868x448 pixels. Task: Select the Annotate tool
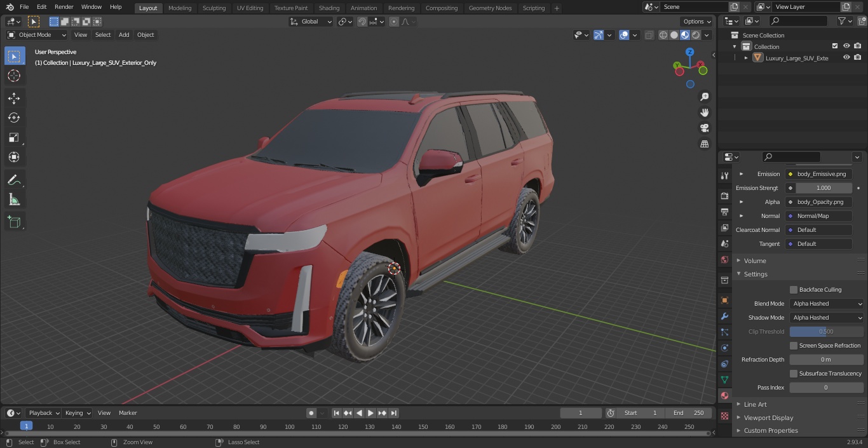(14, 180)
